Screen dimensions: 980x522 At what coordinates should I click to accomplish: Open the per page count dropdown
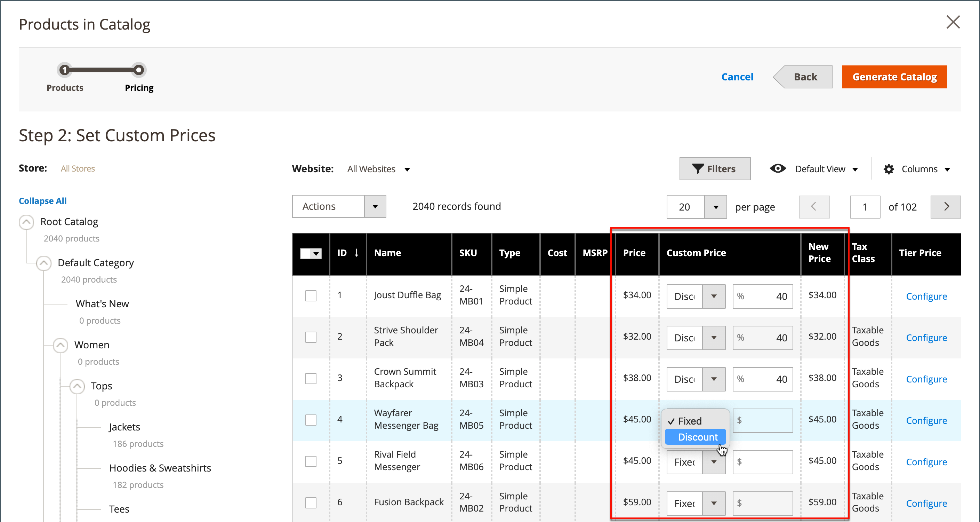[x=715, y=207]
